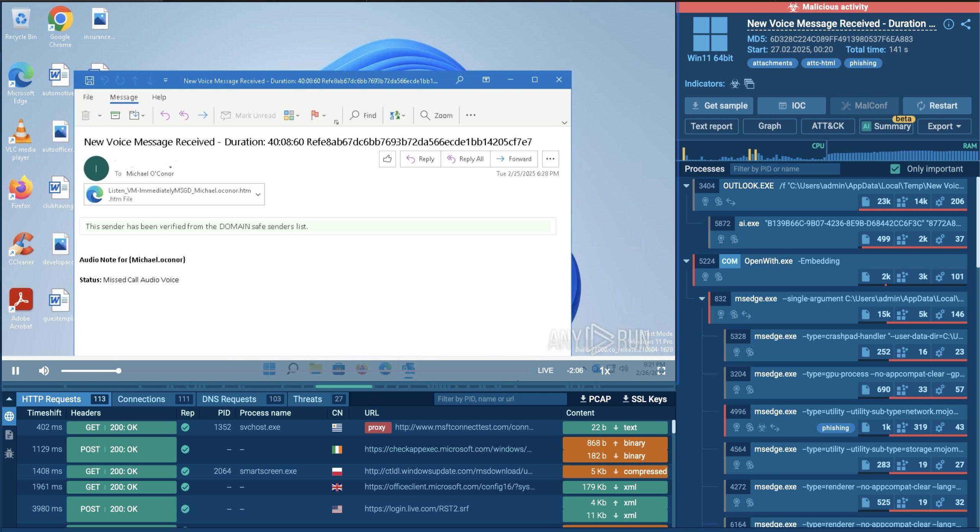Screen dimensions: 980x532
Task: Click the Forward arrow icon in ribbon
Action: pyautogui.click(x=203, y=115)
